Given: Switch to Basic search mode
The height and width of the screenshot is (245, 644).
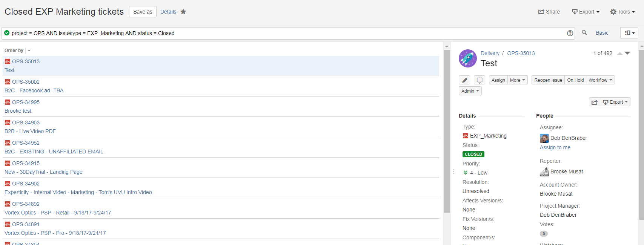Looking at the screenshot, I should pyautogui.click(x=602, y=33).
